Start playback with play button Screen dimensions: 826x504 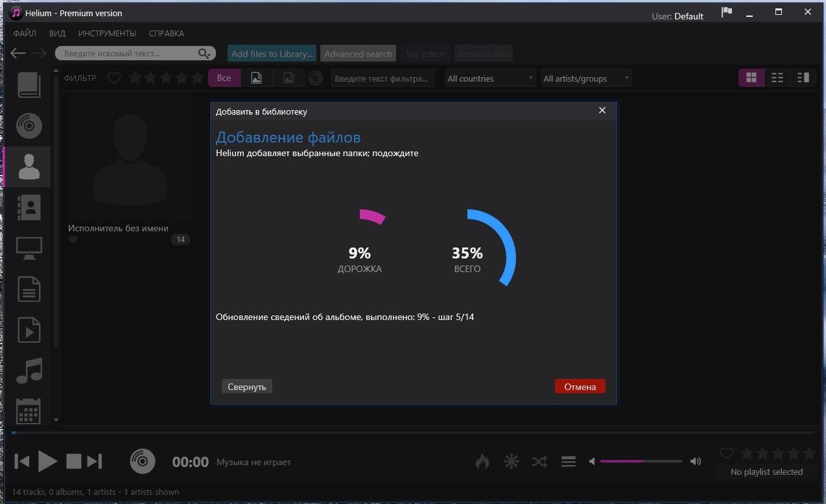coord(47,461)
